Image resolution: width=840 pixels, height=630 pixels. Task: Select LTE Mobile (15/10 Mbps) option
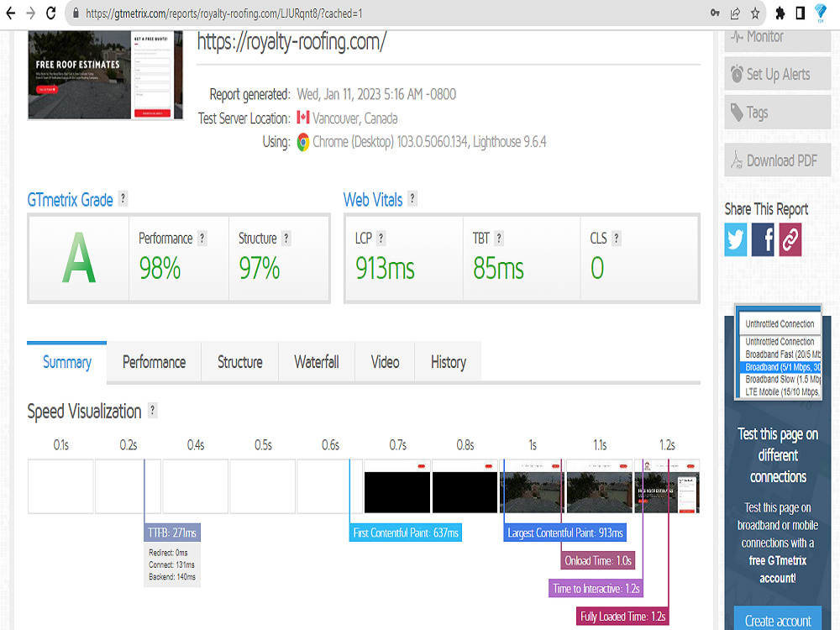[x=780, y=392]
